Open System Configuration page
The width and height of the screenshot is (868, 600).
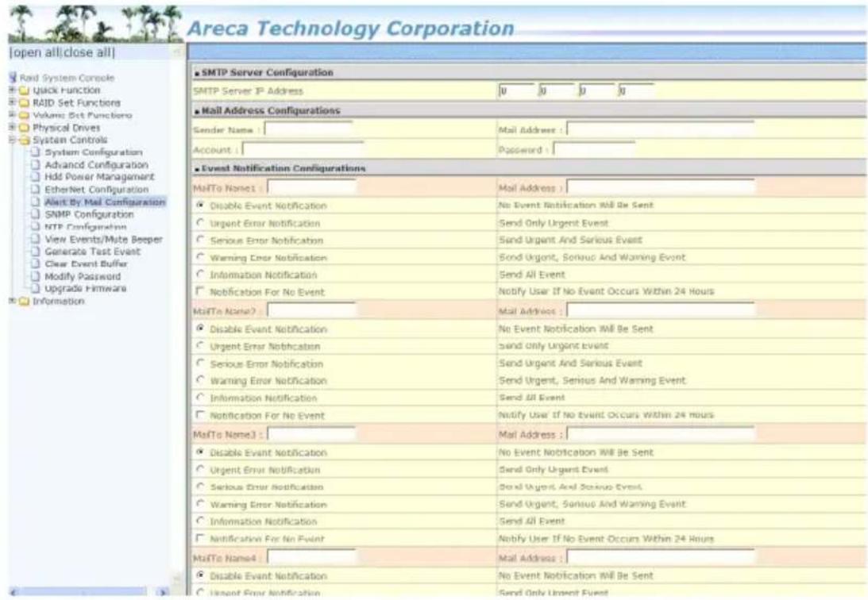(94, 152)
